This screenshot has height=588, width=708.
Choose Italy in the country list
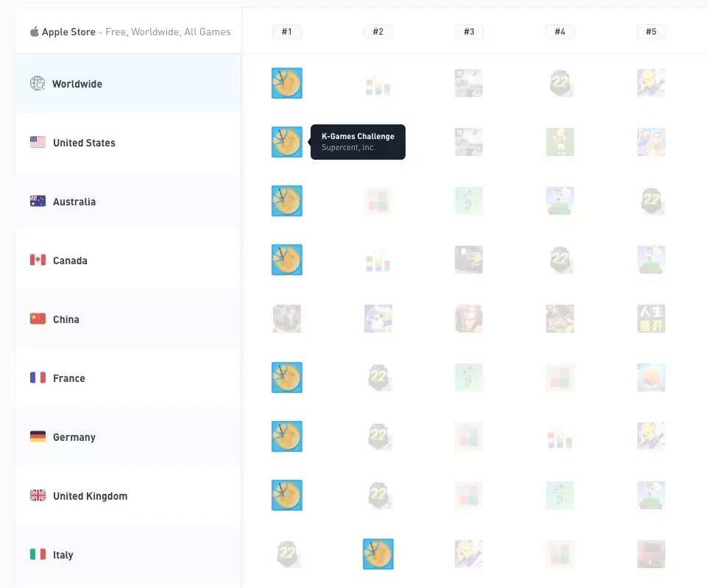click(128, 555)
